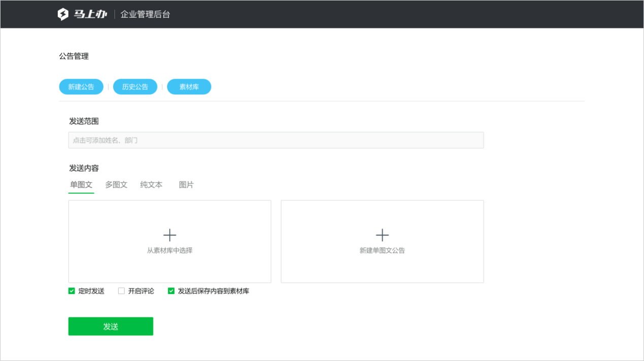Viewport: 644px width, 361px height.
Task: Enable the 开启评论 checkbox
Action: (x=121, y=291)
